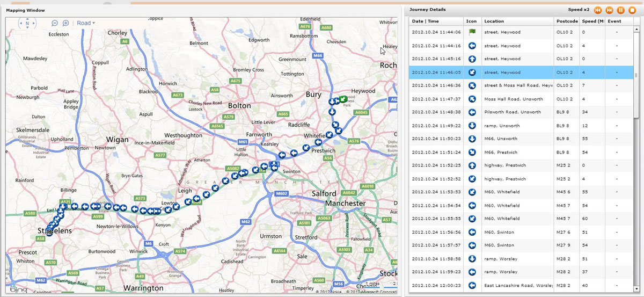Click speed value 60 in 11:55:55 row
The width and height of the screenshot is (644, 297).
[x=584, y=219]
